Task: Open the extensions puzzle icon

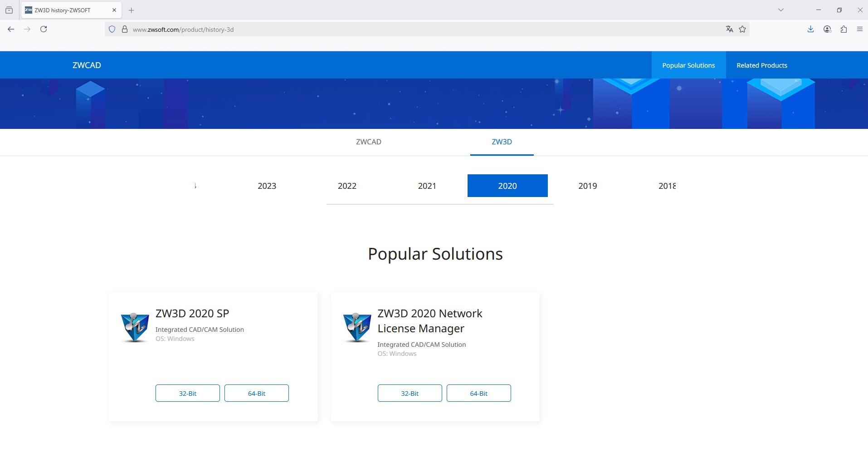Action: 844,29
